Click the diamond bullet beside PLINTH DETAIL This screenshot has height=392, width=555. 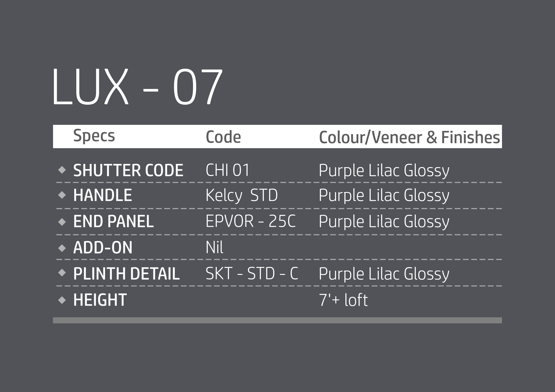click(x=62, y=273)
